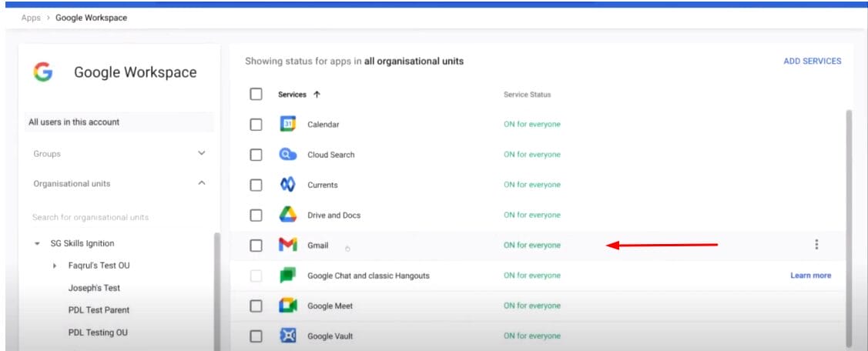Click the Gmail envelope icon
868x351 pixels.
pos(287,246)
